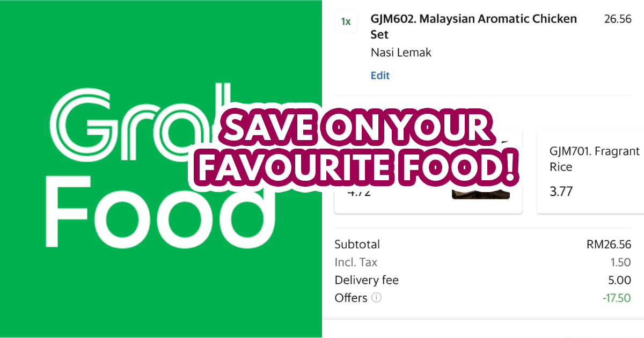Click the Offers label text
Image resolution: width=644 pixels, height=338 pixels.
(351, 298)
